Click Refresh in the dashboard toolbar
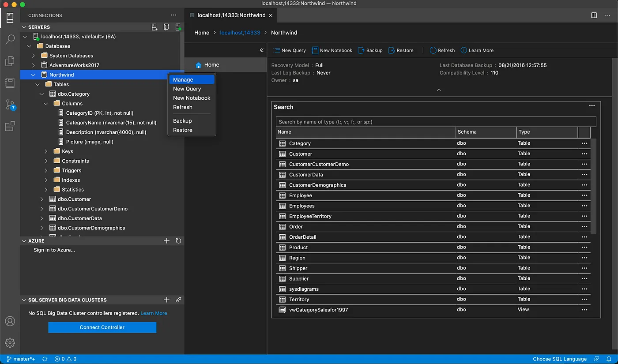This screenshot has height=364, width=618. 442,50
